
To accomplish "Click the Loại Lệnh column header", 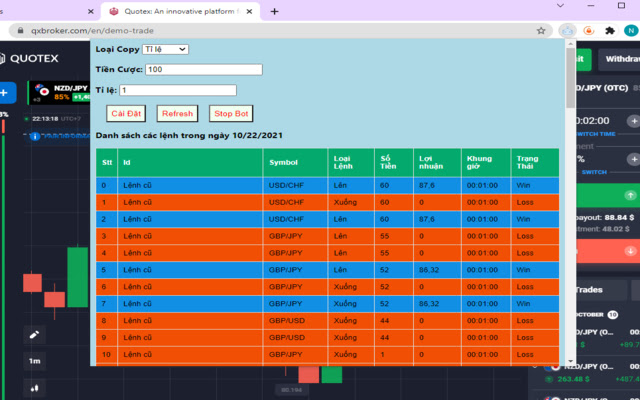I will tap(351, 162).
